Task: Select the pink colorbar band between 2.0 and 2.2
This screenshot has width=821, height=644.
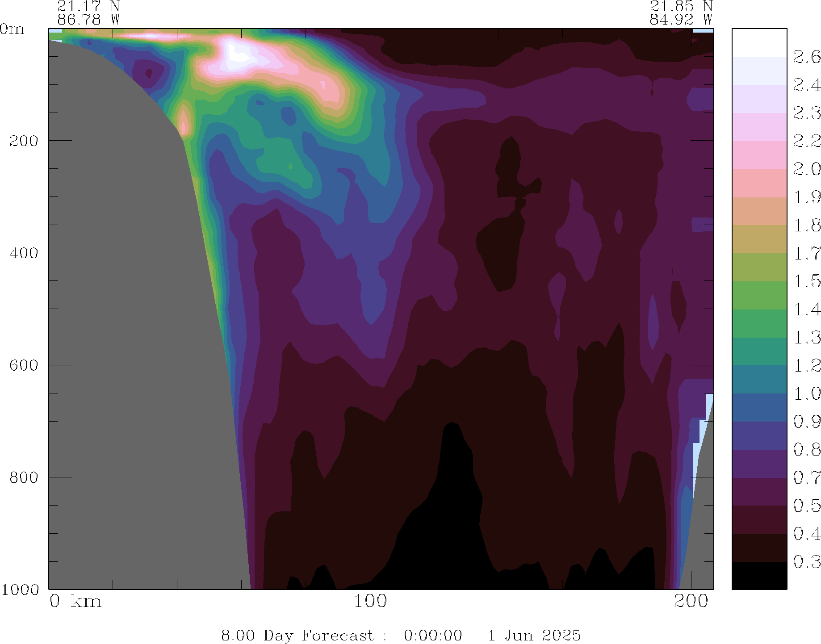Action: pyautogui.click(x=759, y=155)
